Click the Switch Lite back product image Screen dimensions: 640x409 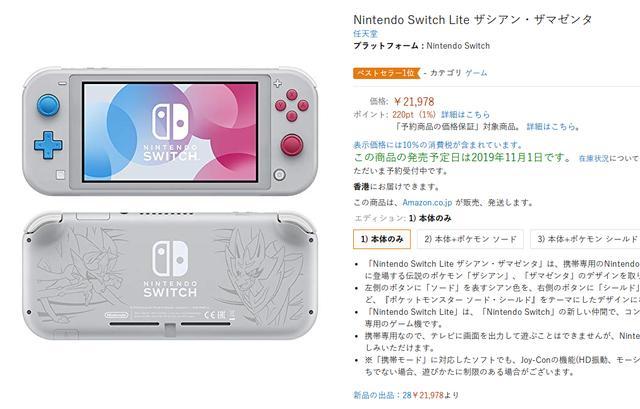(170, 275)
